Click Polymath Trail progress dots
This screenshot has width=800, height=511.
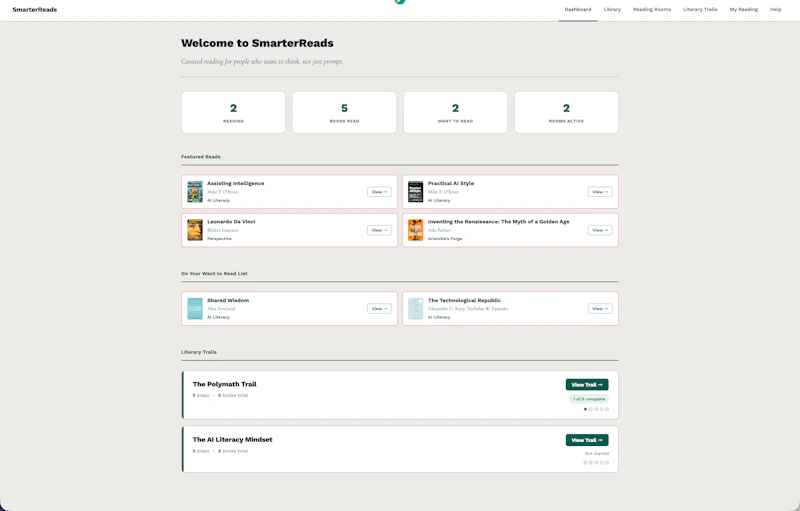point(596,409)
